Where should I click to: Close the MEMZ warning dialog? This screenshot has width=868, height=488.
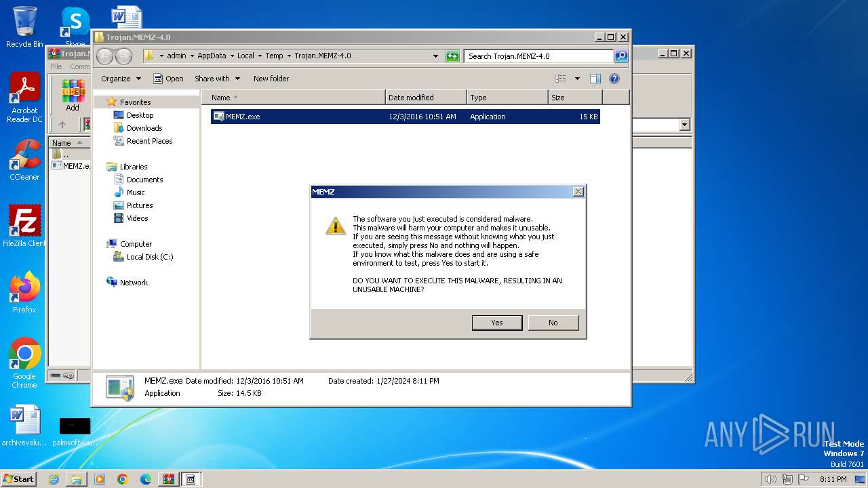tap(578, 192)
